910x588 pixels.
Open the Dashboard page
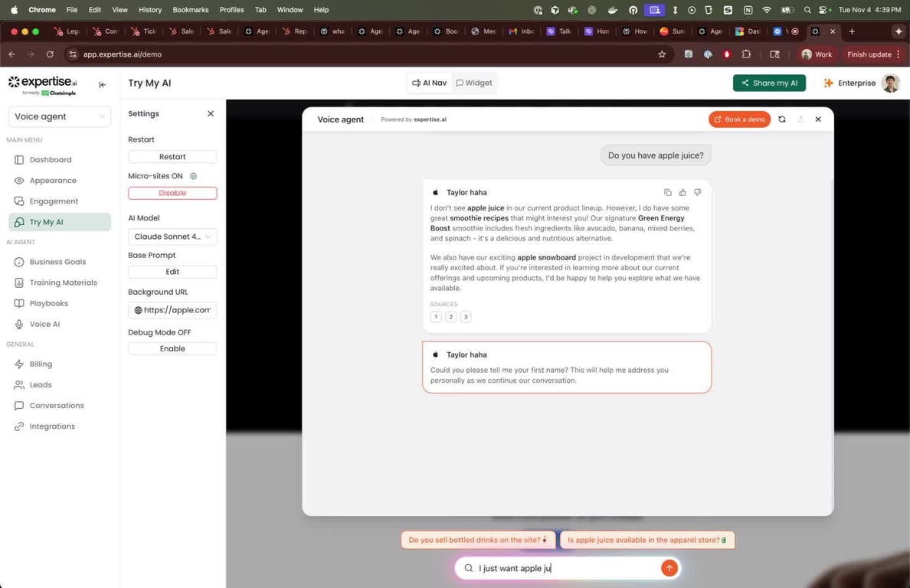point(51,159)
